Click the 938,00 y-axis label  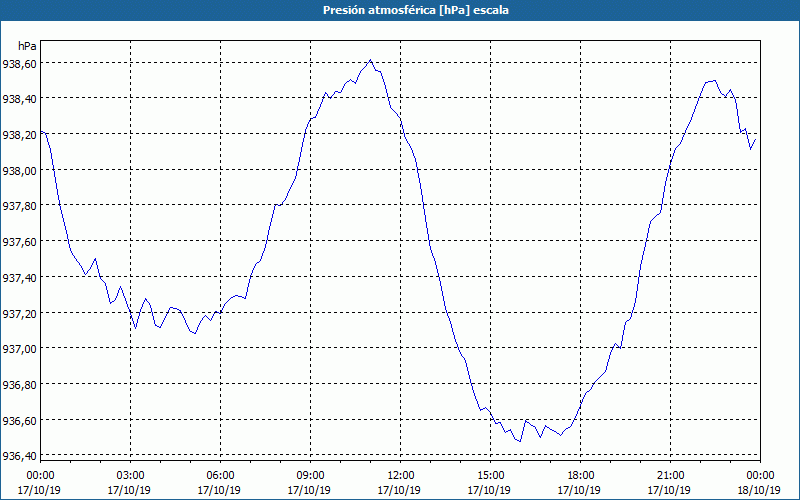[x=19, y=171]
